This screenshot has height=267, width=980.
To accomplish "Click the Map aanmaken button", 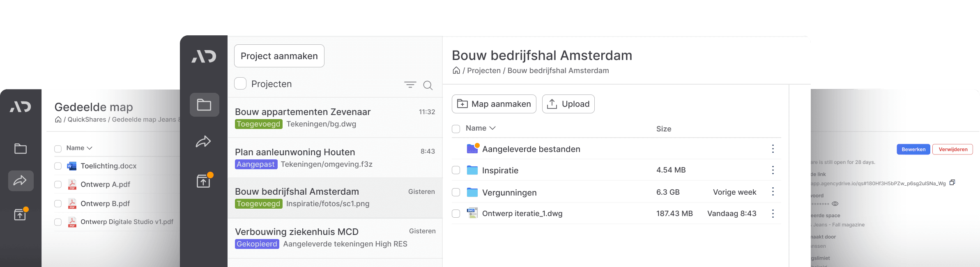I will pos(494,104).
